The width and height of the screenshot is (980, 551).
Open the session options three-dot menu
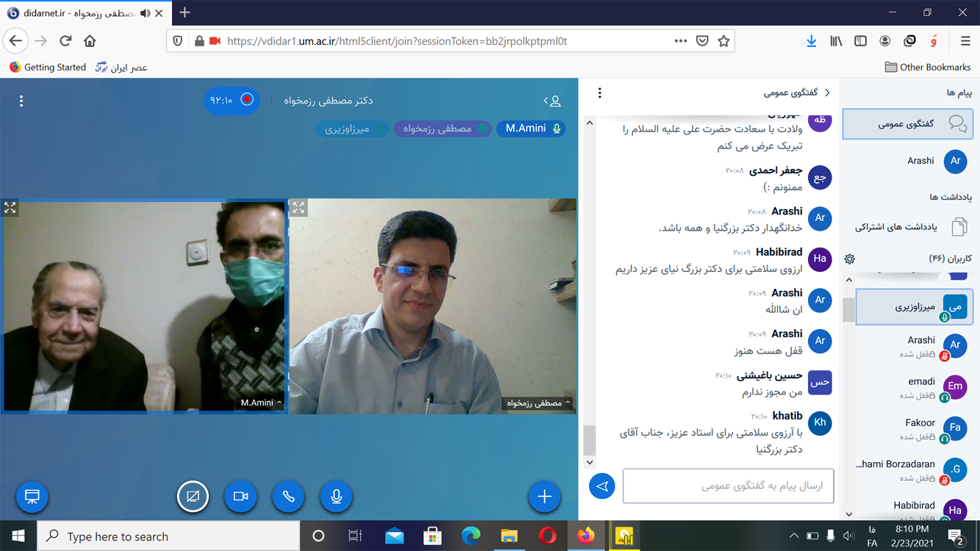point(21,101)
